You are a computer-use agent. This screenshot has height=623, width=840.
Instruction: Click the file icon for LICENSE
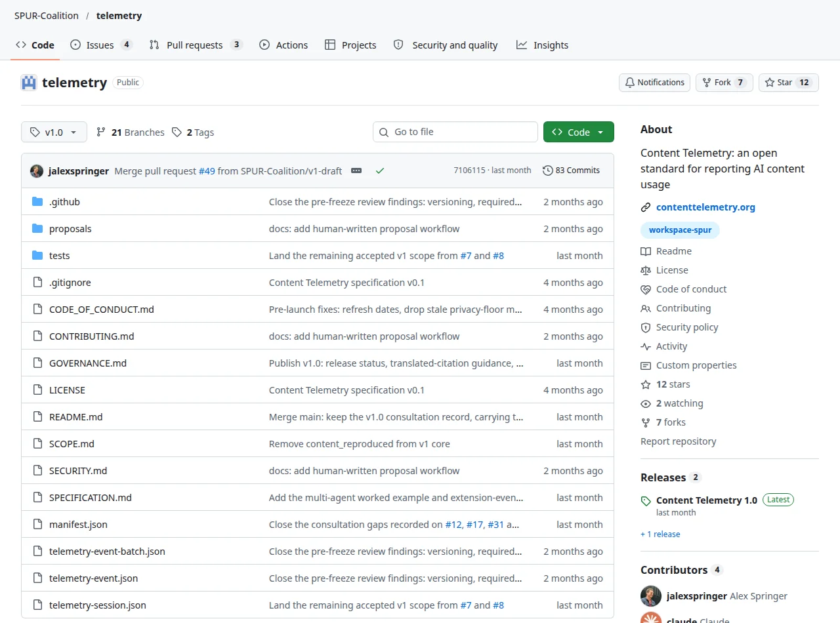(37, 390)
